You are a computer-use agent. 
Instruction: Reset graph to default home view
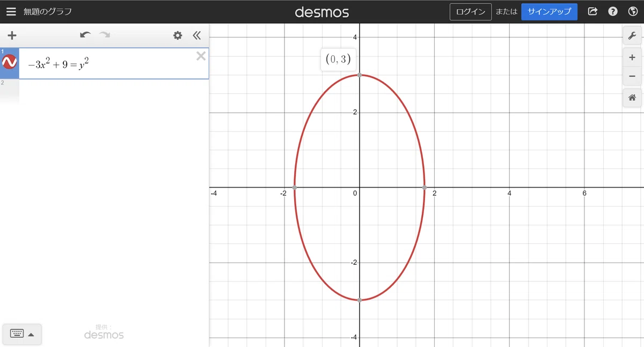[x=632, y=98]
